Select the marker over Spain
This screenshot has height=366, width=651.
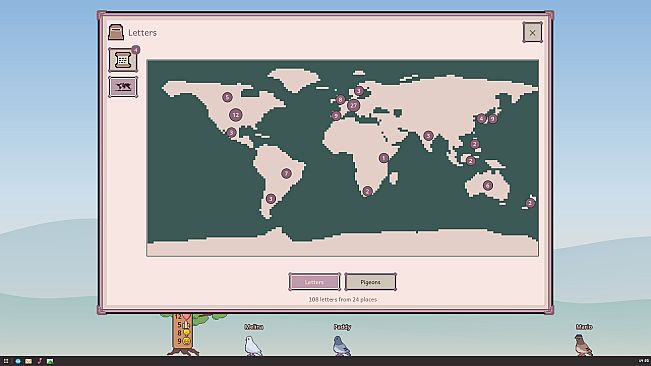(x=336, y=116)
